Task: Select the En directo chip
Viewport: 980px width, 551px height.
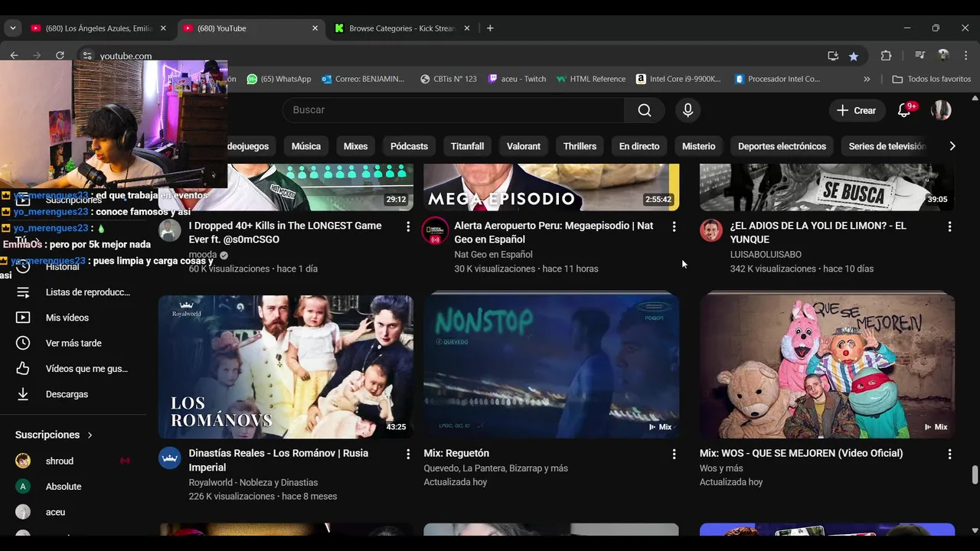Action: click(639, 146)
